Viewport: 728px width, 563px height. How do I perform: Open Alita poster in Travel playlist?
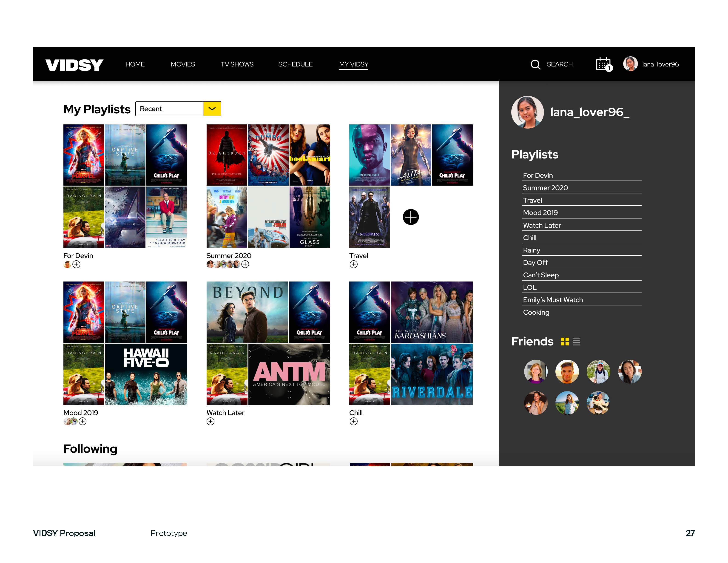[x=411, y=155]
